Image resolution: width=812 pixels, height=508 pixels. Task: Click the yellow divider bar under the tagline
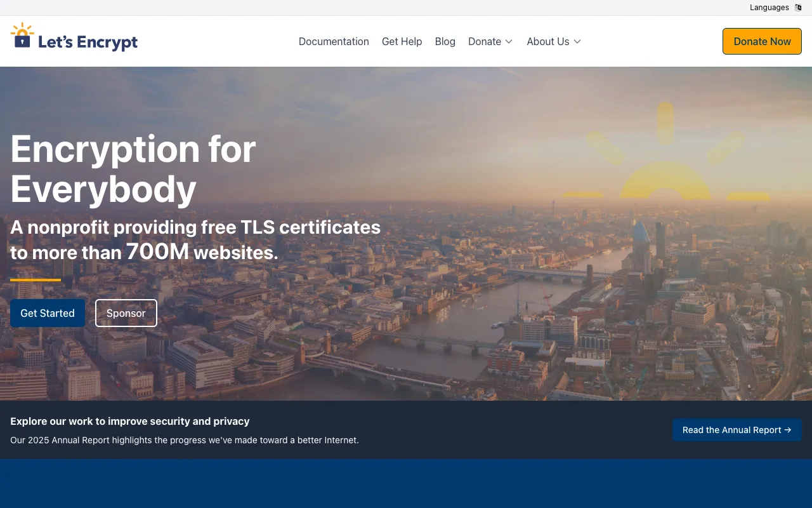point(35,279)
